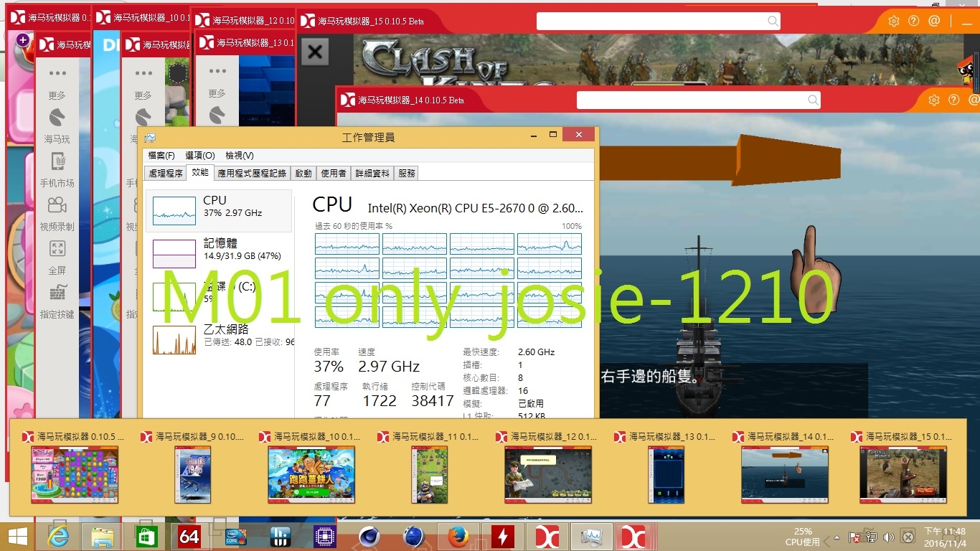Open File Explorer from taskbar
The height and width of the screenshot is (551, 980).
(x=103, y=537)
